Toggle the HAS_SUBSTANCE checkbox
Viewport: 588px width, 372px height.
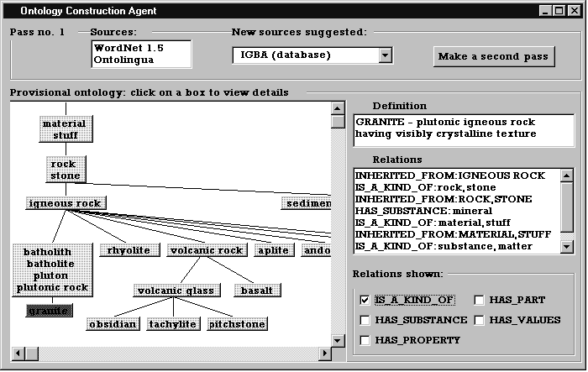tap(365, 320)
